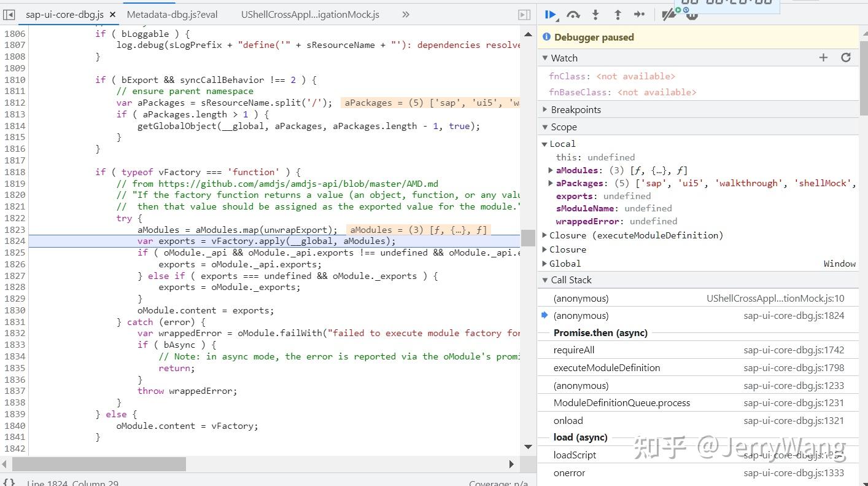
Task: Toggle the navigator sidebar panel icon
Action: tap(9, 14)
